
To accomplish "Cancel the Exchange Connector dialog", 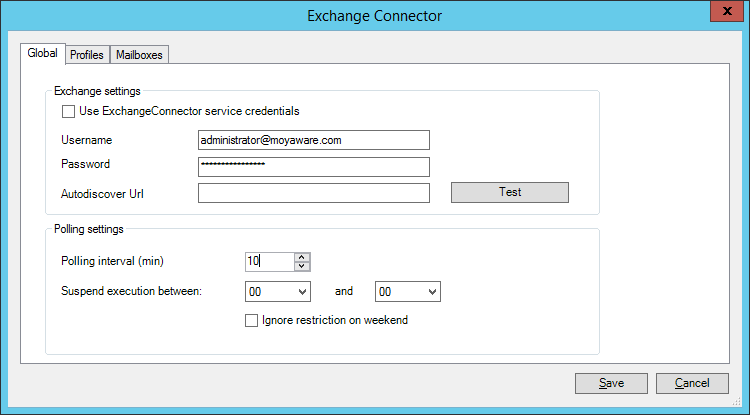I will [692, 383].
